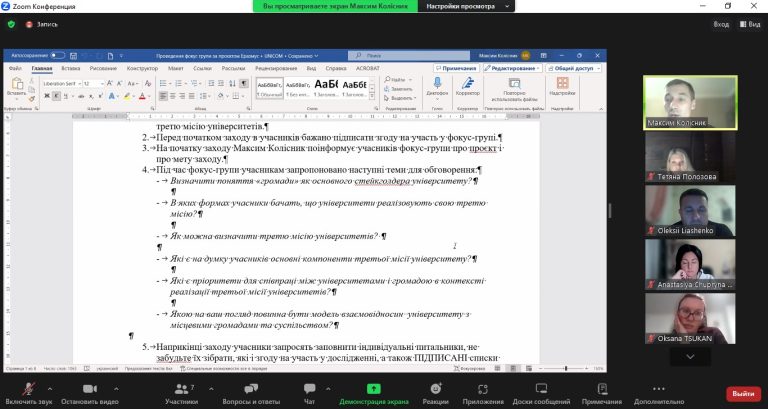Switch to the Draw (Рисование) ribbon tab
The width and height of the screenshot is (768, 409).
pos(103,69)
